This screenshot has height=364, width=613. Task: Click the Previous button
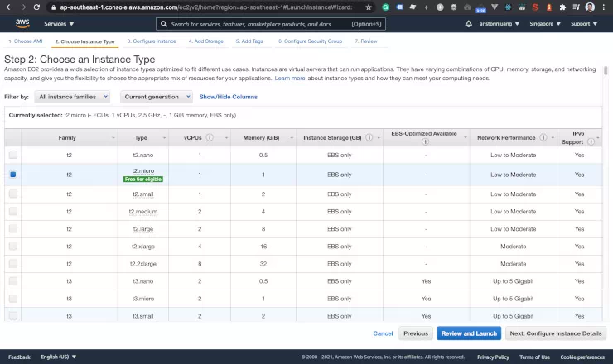pyautogui.click(x=416, y=333)
